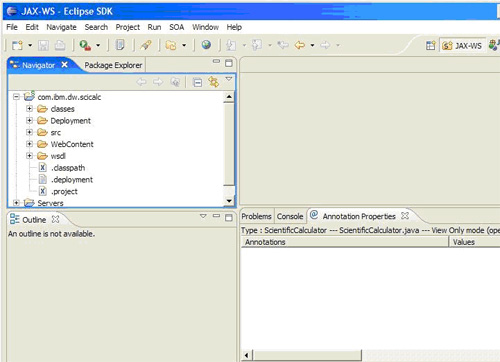Expand the wsdl folder

pos(29,156)
